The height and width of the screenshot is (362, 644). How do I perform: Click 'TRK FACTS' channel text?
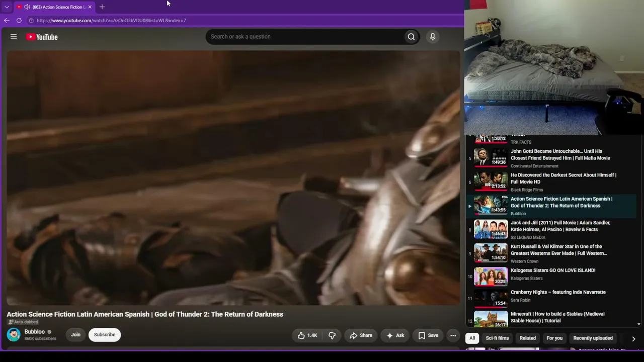pyautogui.click(x=521, y=142)
